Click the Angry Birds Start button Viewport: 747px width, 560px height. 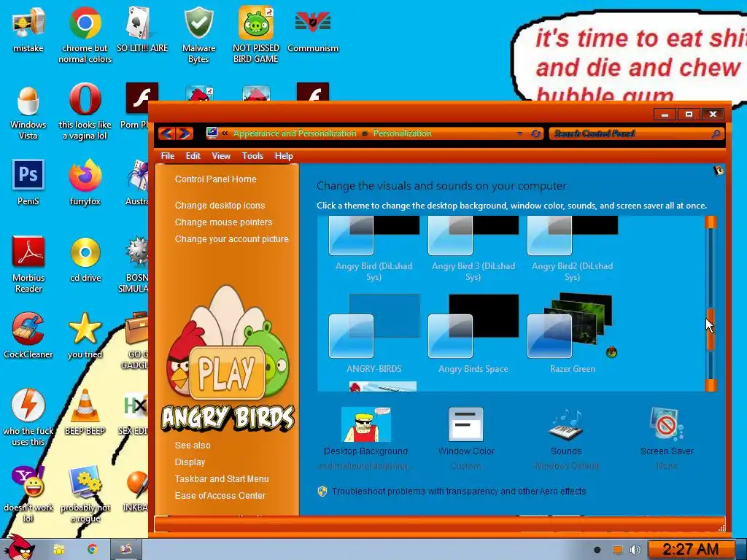point(20,548)
